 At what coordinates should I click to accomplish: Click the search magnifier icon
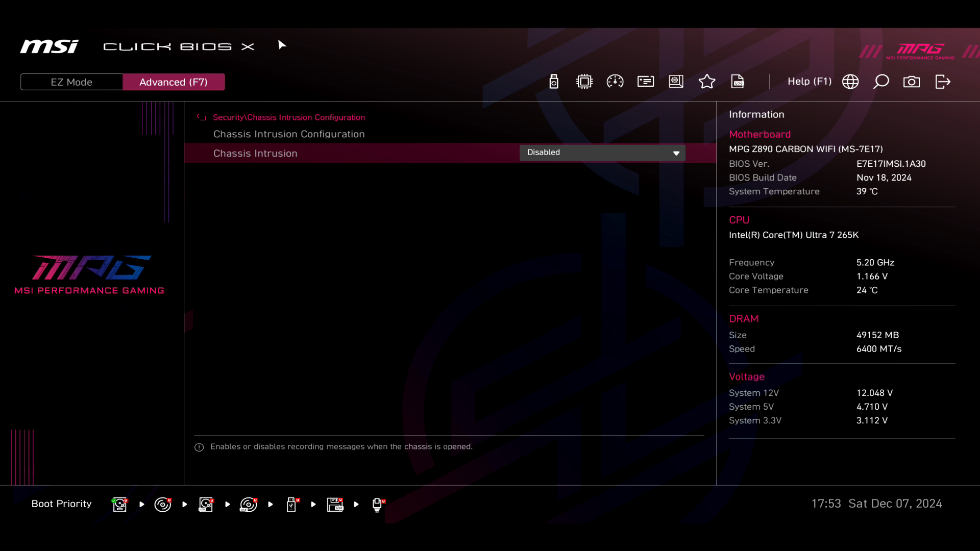pos(881,82)
